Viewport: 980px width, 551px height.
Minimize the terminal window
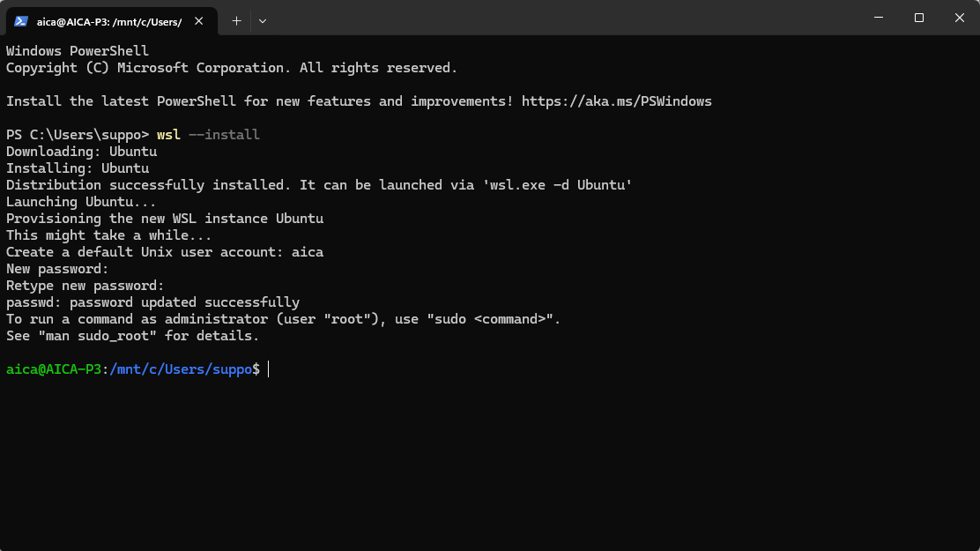pos(879,18)
